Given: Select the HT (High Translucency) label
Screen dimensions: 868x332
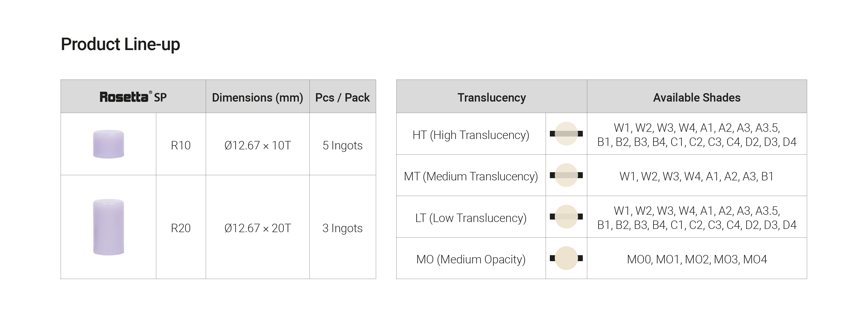Looking at the screenshot, I should coord(471,135).
